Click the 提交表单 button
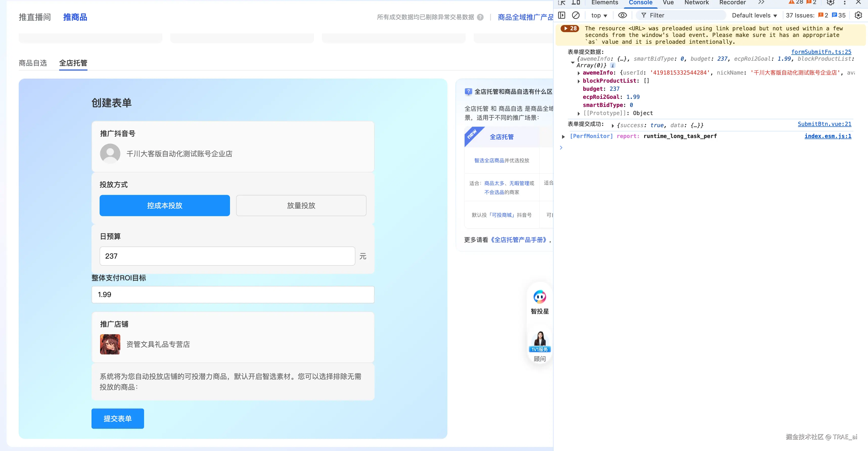 click(118, 418)
